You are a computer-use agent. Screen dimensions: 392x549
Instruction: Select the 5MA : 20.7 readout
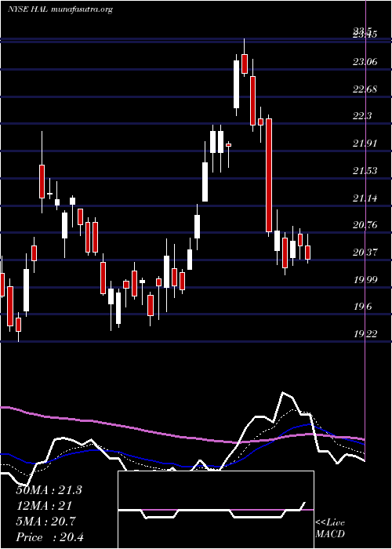tap(45, 522)
